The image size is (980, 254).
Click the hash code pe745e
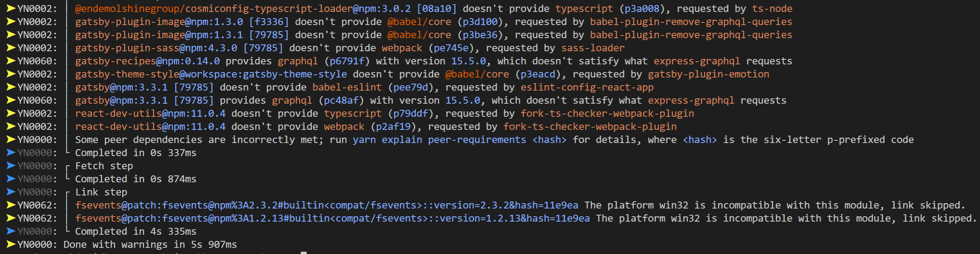point(451,48)
